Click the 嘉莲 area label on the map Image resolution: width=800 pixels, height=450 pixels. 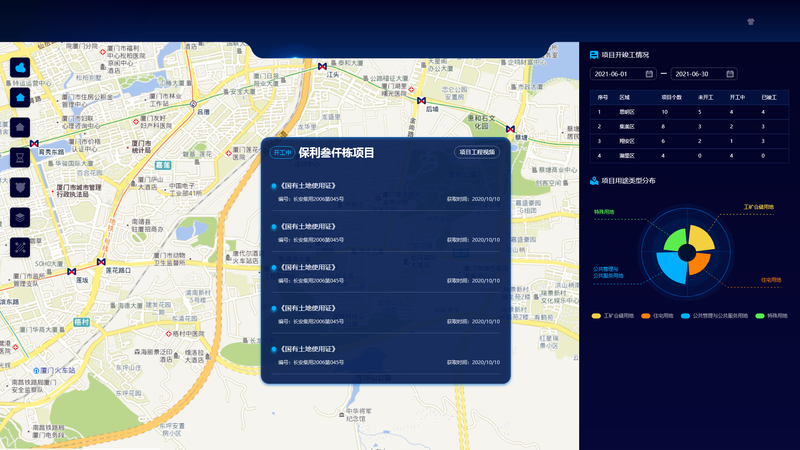click(163, 165)
